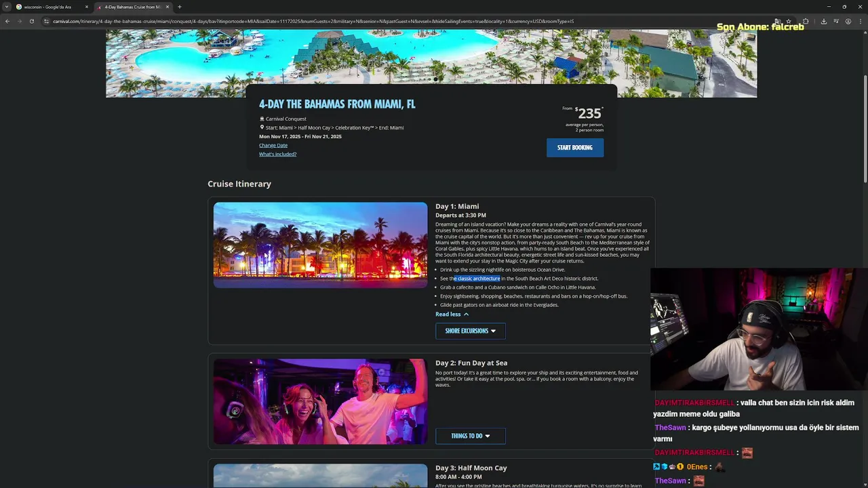
Task: Click 'Glide past gators on an airboat' bullet
Action: (x=499, y=305)
